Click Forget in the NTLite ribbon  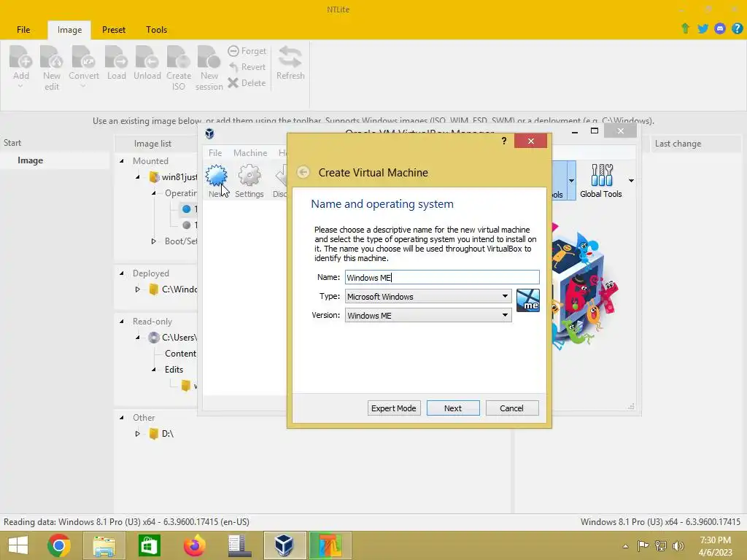(x=247, y=50)
